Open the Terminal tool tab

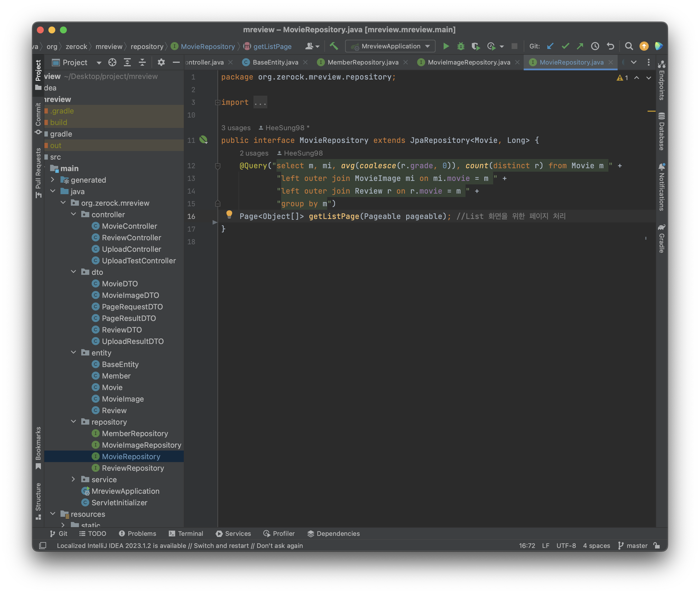coord(186,534)
